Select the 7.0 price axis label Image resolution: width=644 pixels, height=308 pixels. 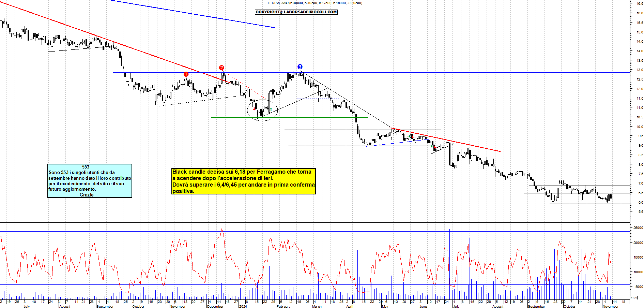click(640, 183)
